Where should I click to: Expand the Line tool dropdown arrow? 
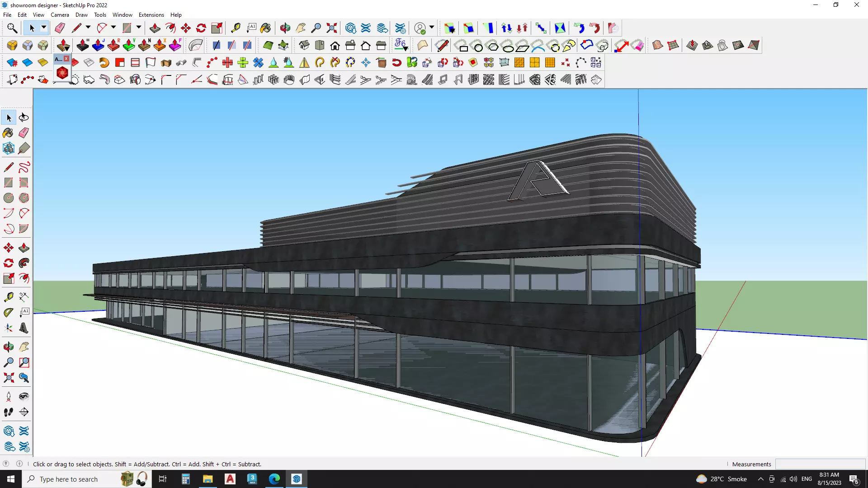tap(88, 28)
